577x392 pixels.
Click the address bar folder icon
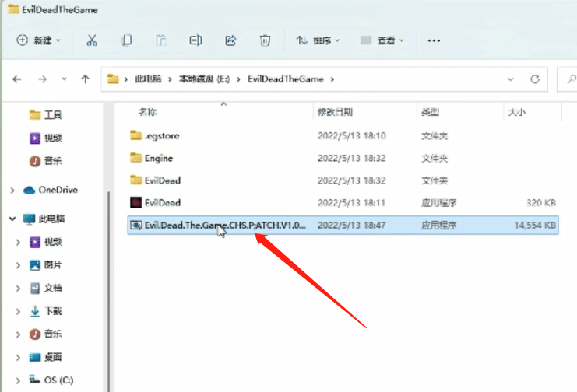pyautogui.click(x=113, y=79)
